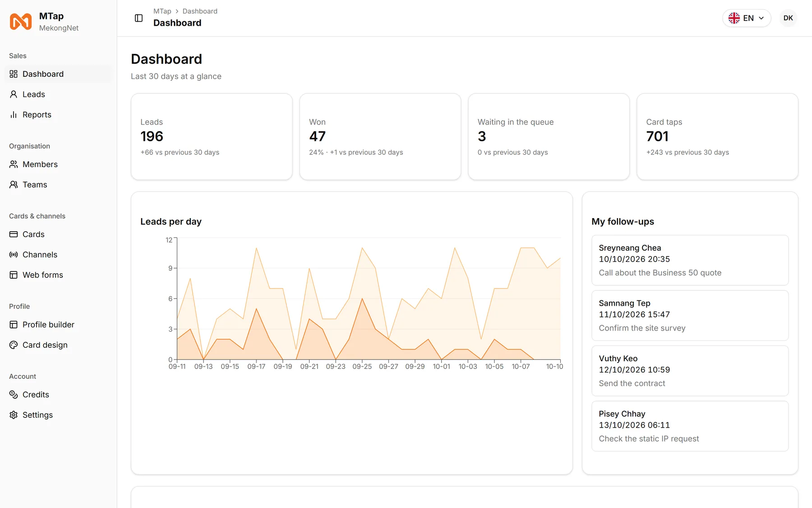Click the Leads 196 stat card

point(212,137)
